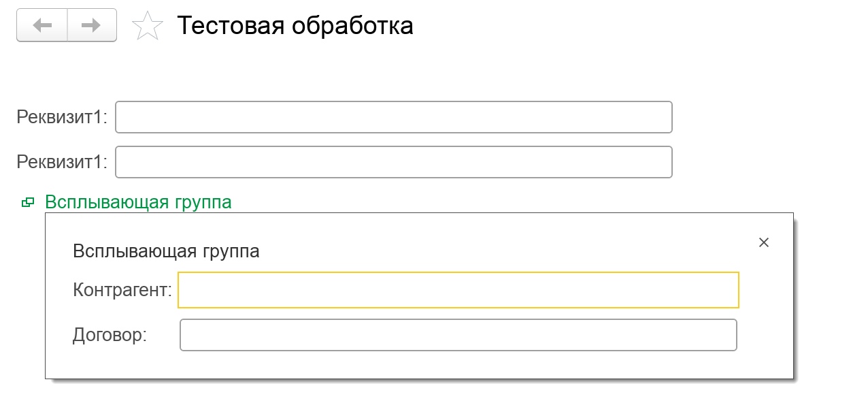Viewport: 868px width, 418px height.
Task: Click the Тестовая обработка page title
Action: pyautogui.click(x=295, y=26)
